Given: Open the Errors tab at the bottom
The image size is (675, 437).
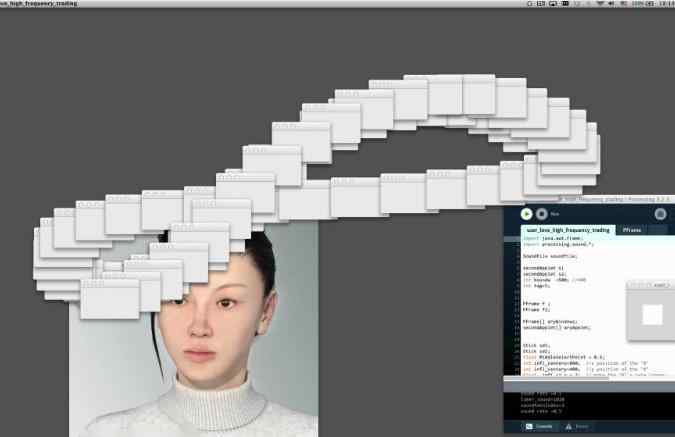Looking at the screenshot, I should tap(577, 427).
